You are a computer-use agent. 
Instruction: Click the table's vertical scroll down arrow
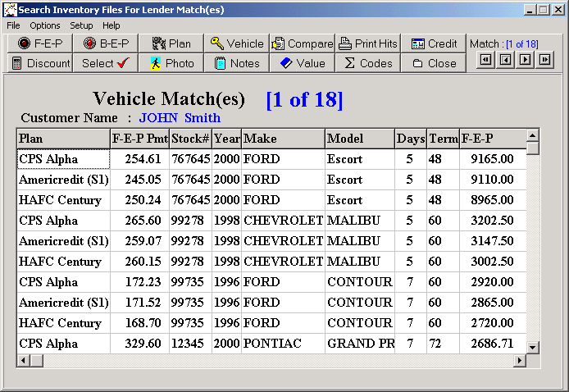tap(533, 348)
